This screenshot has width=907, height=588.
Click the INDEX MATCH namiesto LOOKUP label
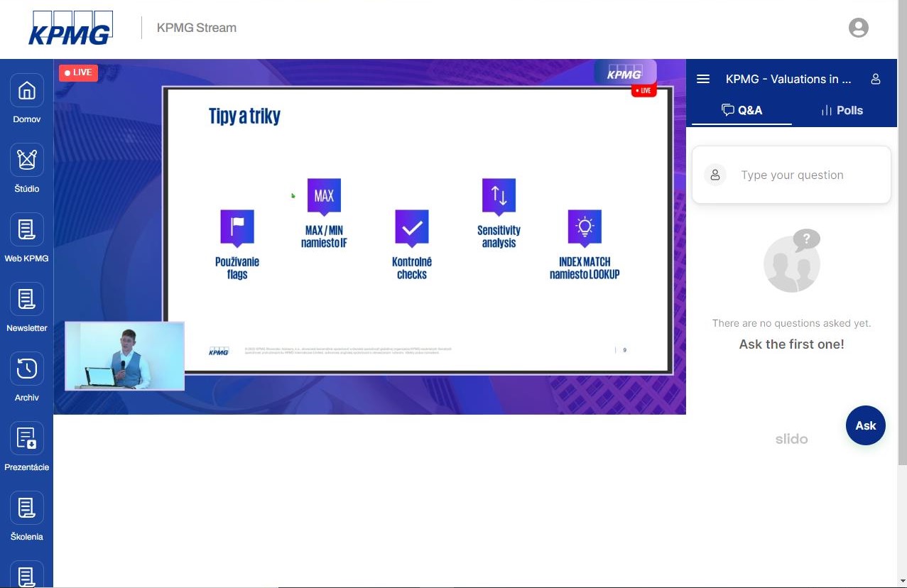585,268
